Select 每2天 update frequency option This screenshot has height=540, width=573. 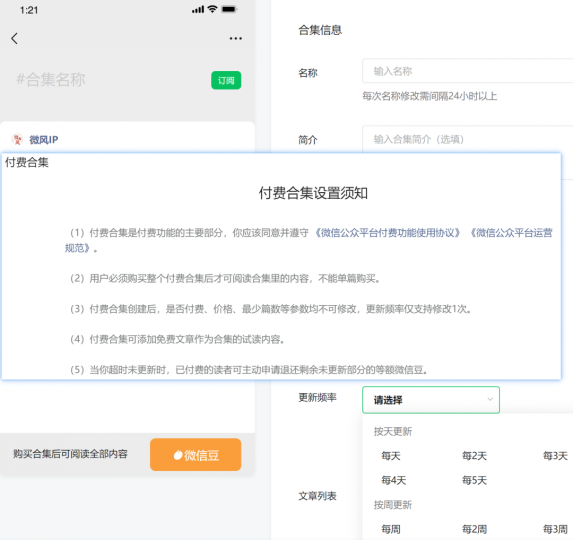click(474, 456)
